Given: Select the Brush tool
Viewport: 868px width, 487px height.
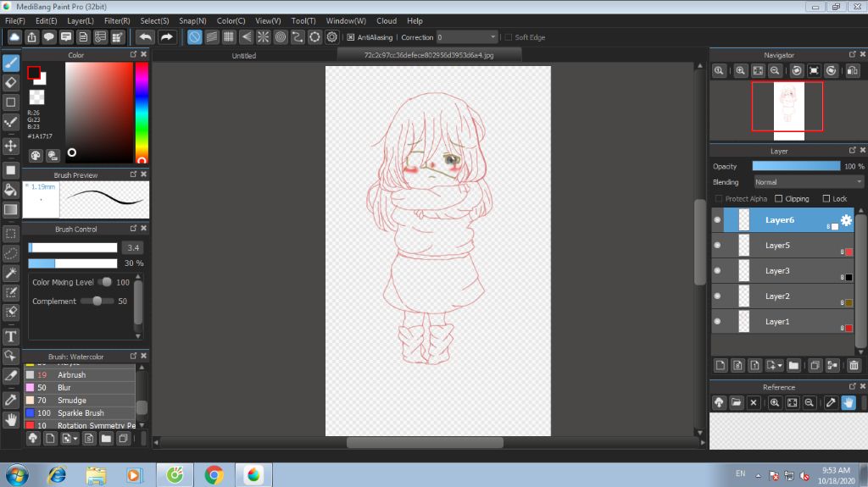Looking at the screenshot, I should click(x=10, y=63).
